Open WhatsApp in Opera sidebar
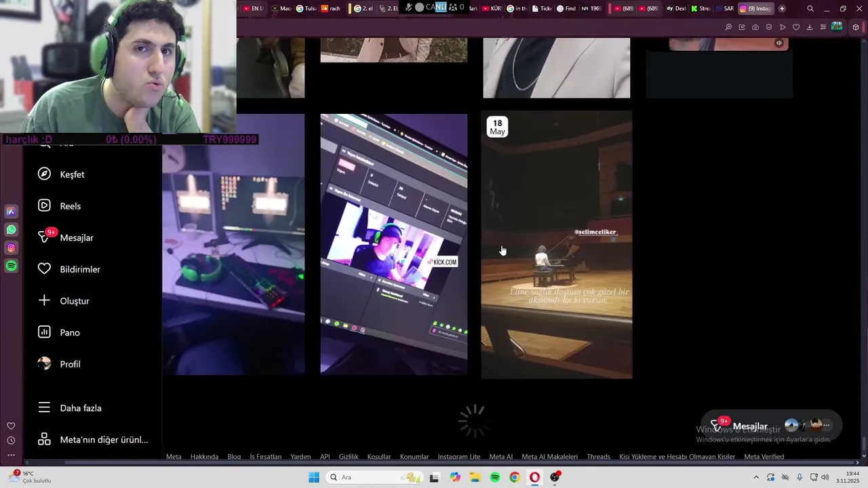The width and height of the screenshot is (868, 488). 11,230
